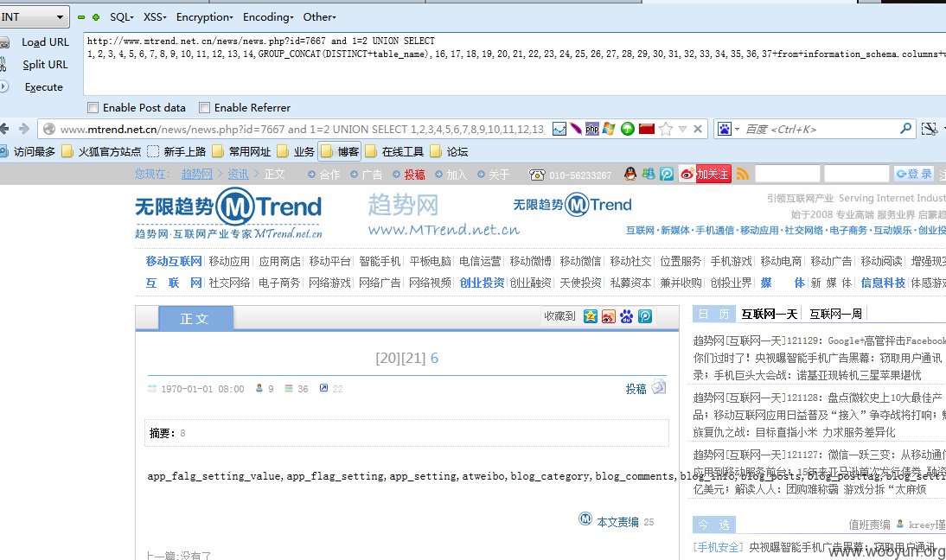Click the QQ Zone yellow star share icon
Image resolution: width=946 pixels, height=560 pixels.
pos(591,316)
